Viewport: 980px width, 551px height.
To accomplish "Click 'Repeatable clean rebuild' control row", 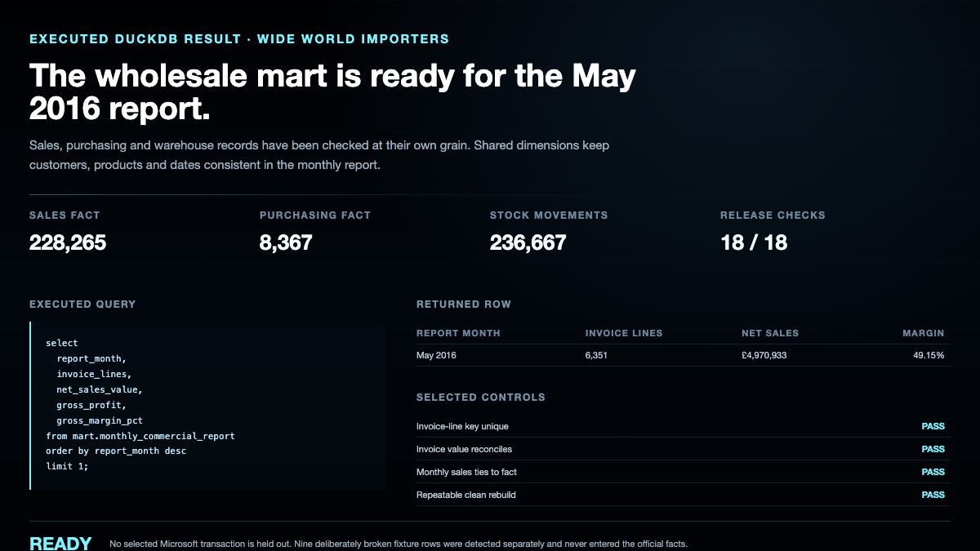I will coord(684,495).
